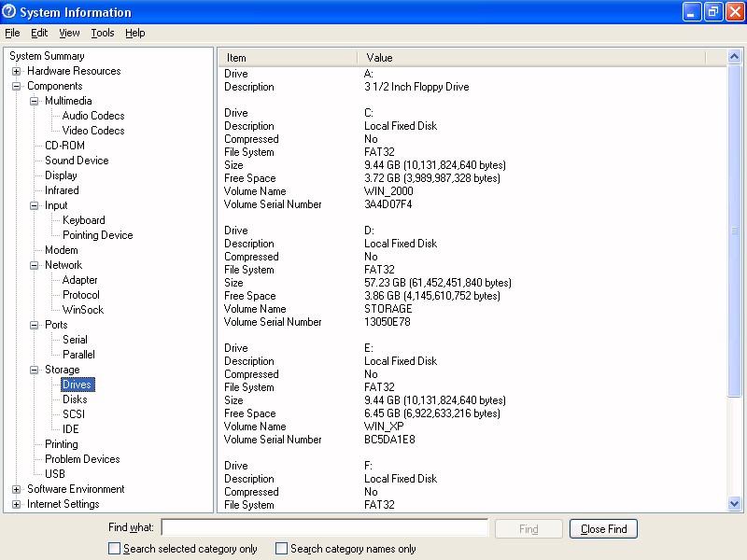Open the Tools menu
Viewport: 747px width, 560px height.
(x=102, y=33)
